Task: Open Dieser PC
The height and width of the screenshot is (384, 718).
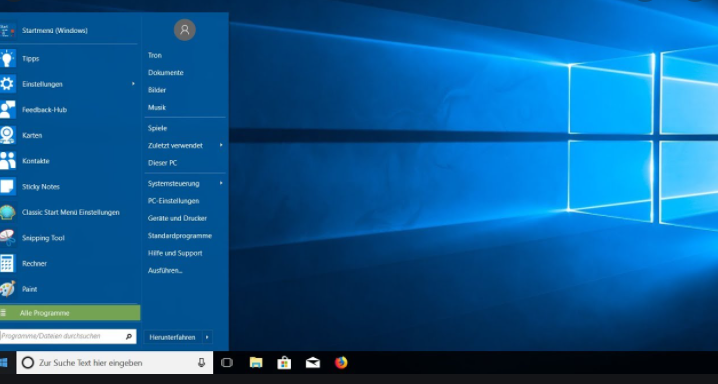Action: pyautogui.click(x=163, y=163)
